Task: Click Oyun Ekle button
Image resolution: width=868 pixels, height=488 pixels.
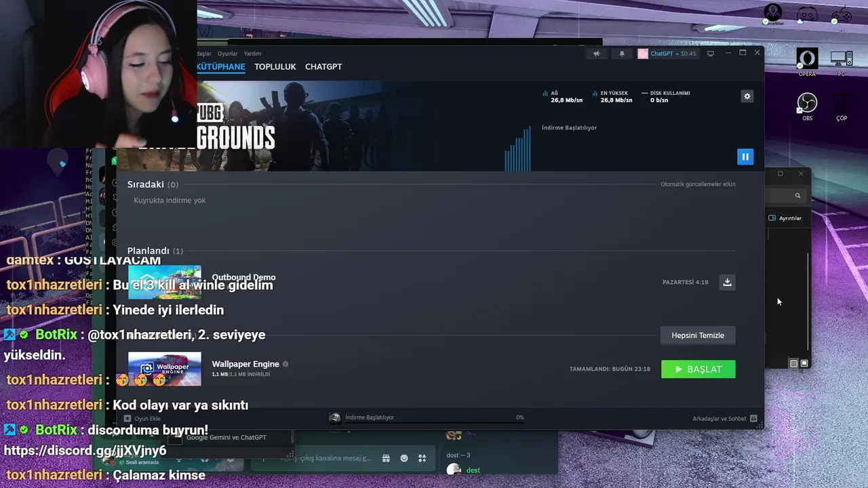Action: [x=142, y=419]
